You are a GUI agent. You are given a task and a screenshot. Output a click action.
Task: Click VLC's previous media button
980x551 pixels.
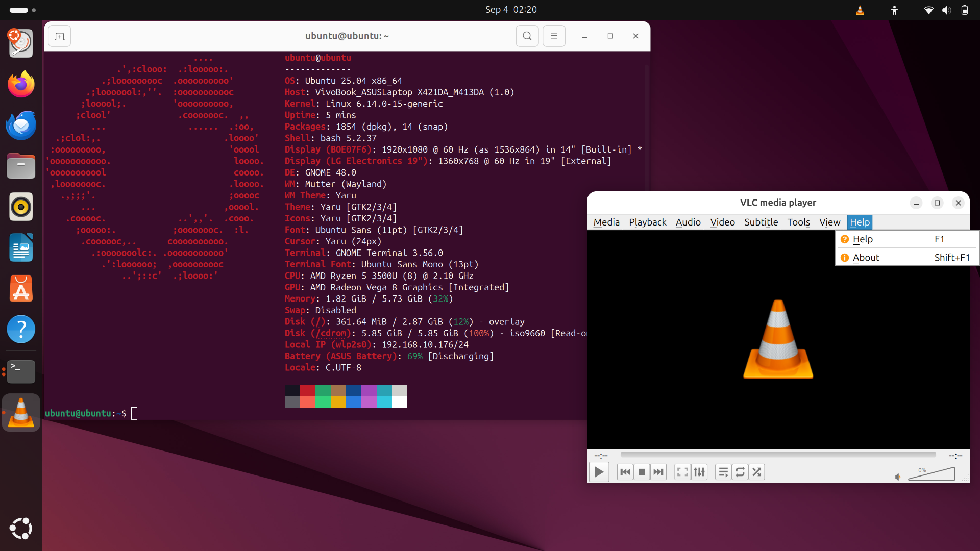click(x=625, y=472)
